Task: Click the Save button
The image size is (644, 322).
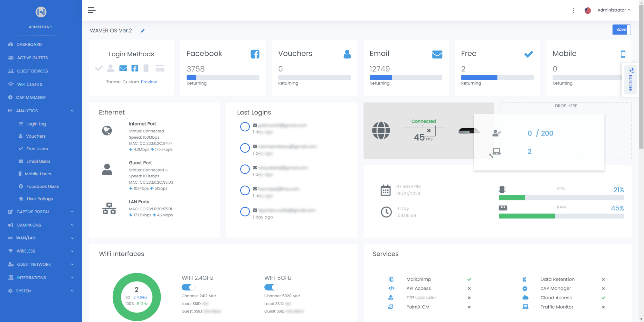Action: (621, 30)
